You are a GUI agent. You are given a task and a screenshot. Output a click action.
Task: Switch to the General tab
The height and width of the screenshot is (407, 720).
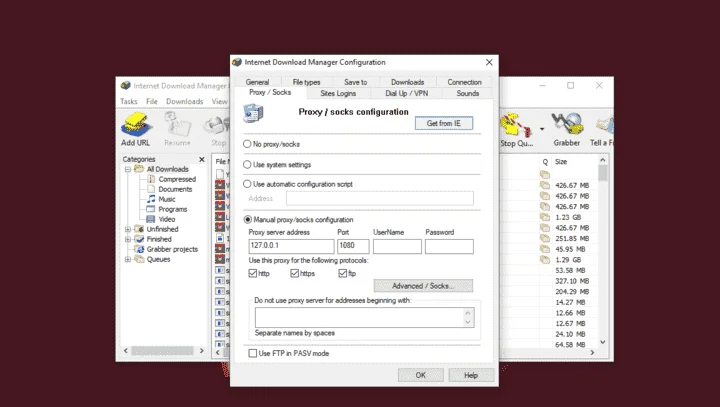pos(257,82)
